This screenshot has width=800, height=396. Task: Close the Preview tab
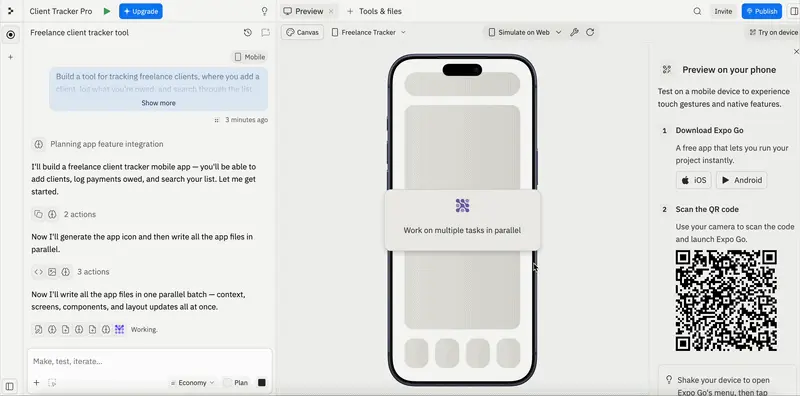pyautogui.click(x=331, y=11)
